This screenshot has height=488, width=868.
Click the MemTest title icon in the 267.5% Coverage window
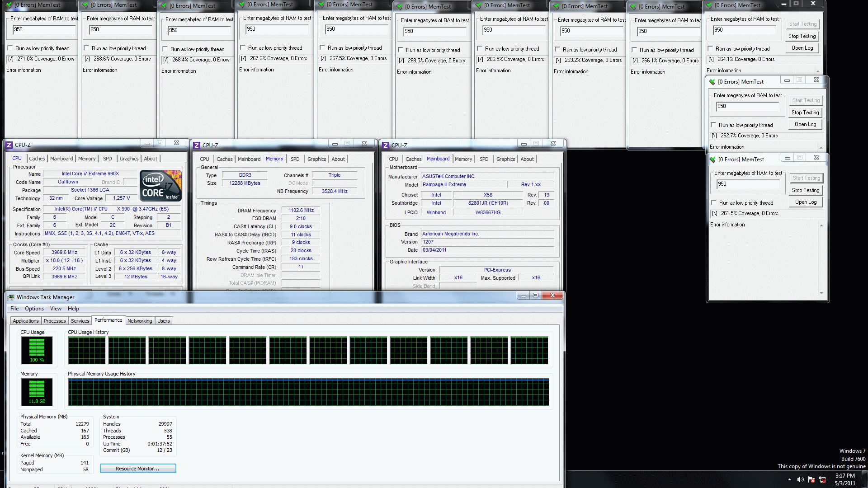321,5
